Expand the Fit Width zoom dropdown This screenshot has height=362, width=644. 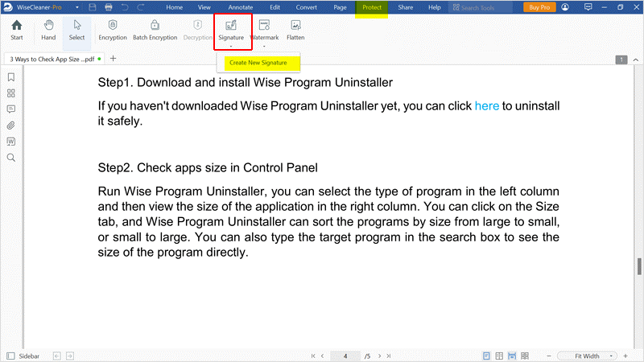611,356
